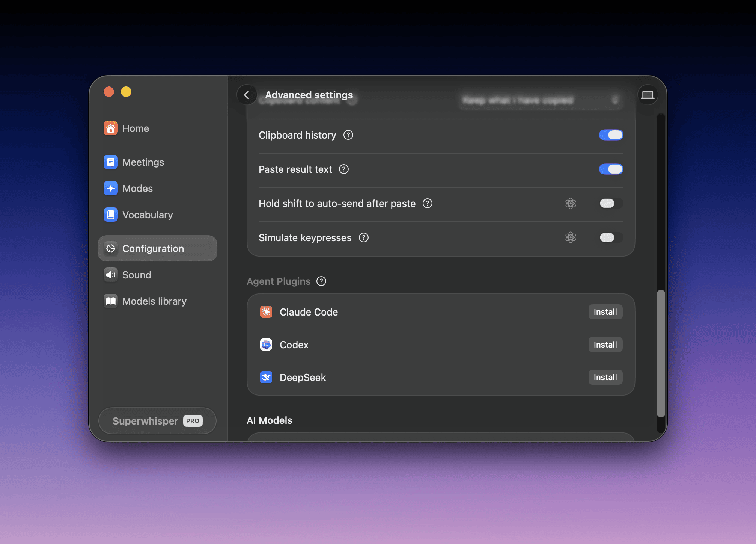The image size is (756, 544).
Task: Click the Vocabulary book icon
Action: click(x=110, y=215)
